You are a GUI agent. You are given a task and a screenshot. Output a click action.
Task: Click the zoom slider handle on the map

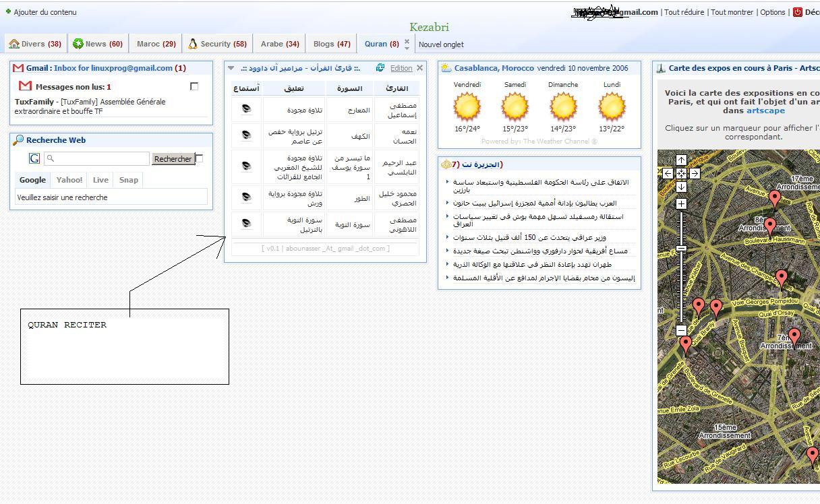click(681, 249)
